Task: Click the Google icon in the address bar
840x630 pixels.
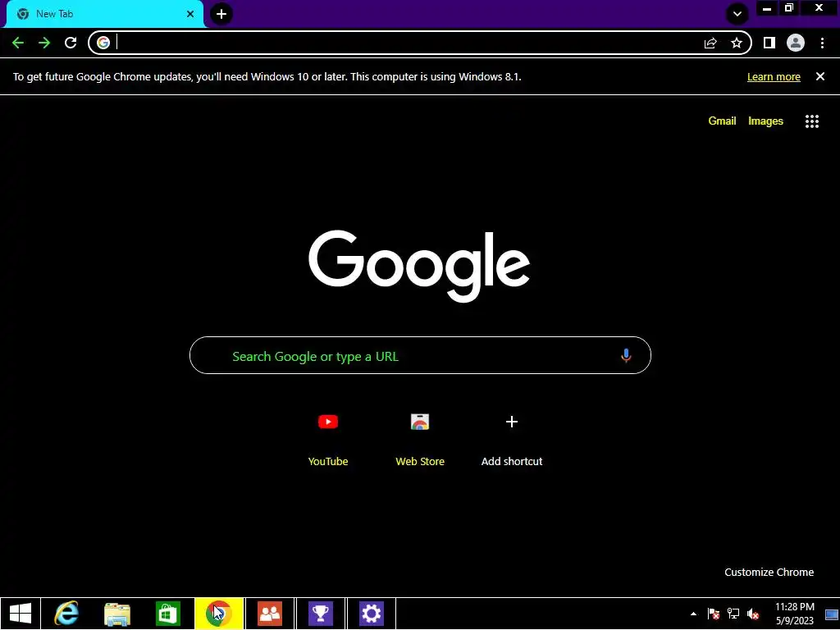Action: point(103,43)
